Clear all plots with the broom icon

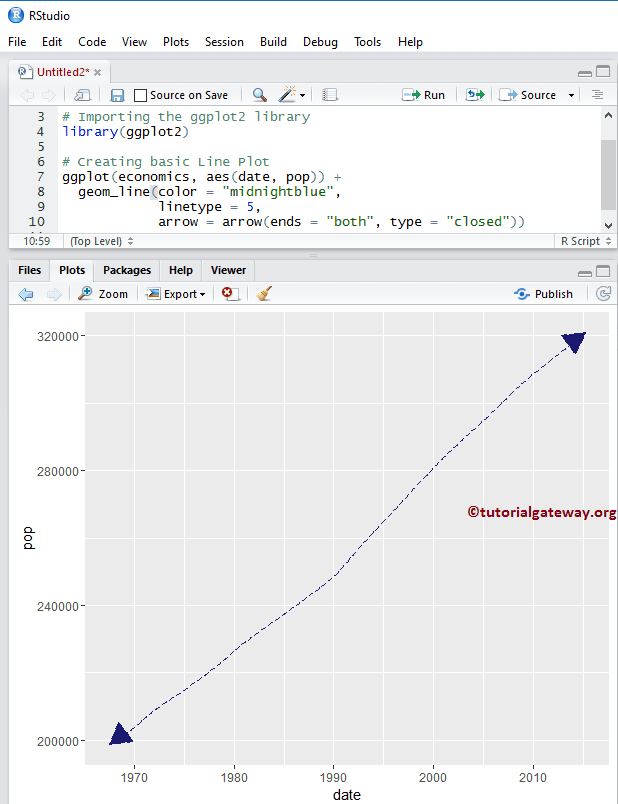(264, 293)
